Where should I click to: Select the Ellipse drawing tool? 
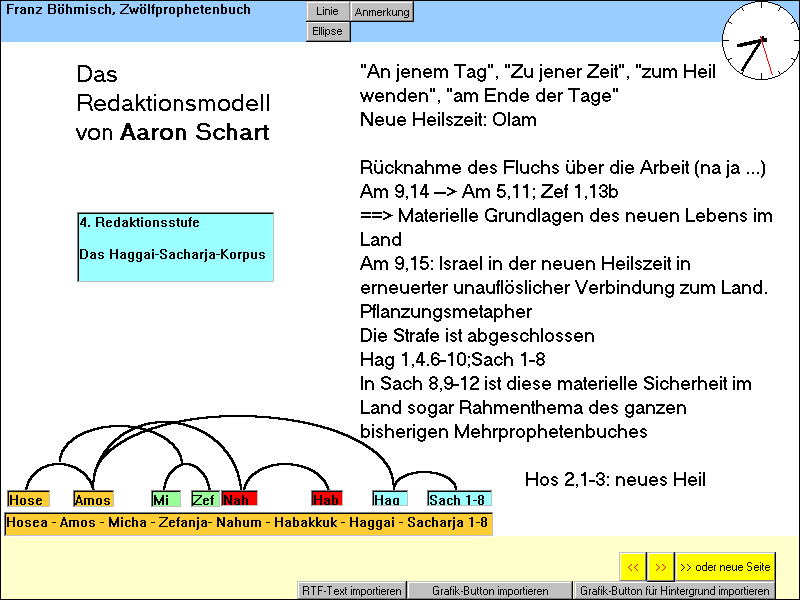[x=327, y=31]
